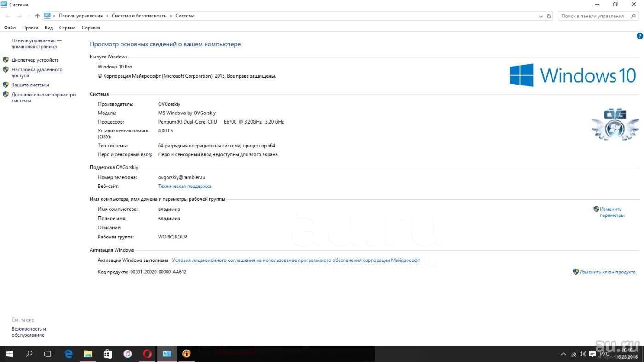
Task: Select the Система breadcrumb
Action: (x=185, y=16)
